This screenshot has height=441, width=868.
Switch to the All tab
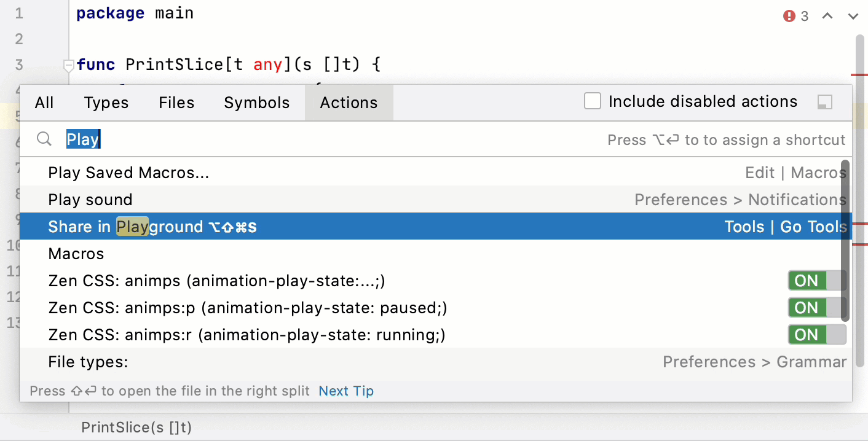[x=44, y=103]
